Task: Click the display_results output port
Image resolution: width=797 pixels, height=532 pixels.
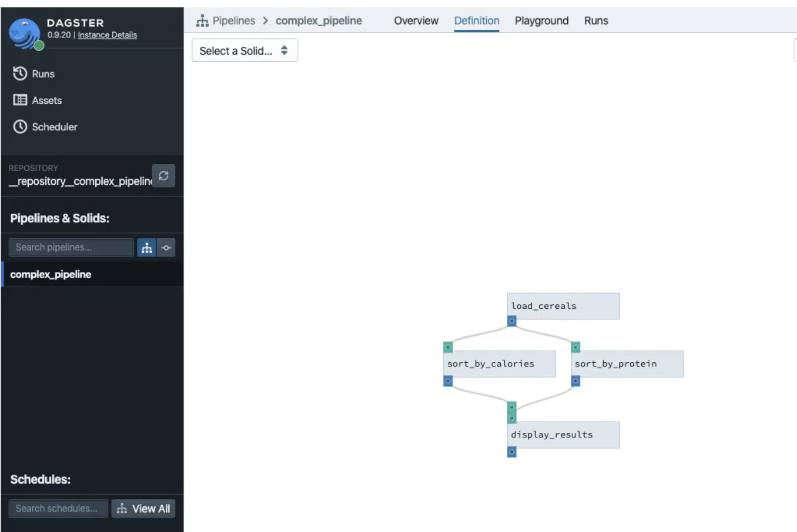Action: point(512,452)
